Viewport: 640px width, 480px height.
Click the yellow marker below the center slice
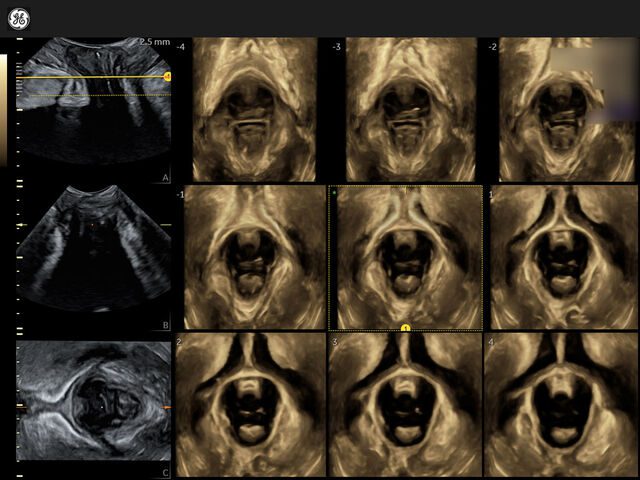tap(406, 327)
